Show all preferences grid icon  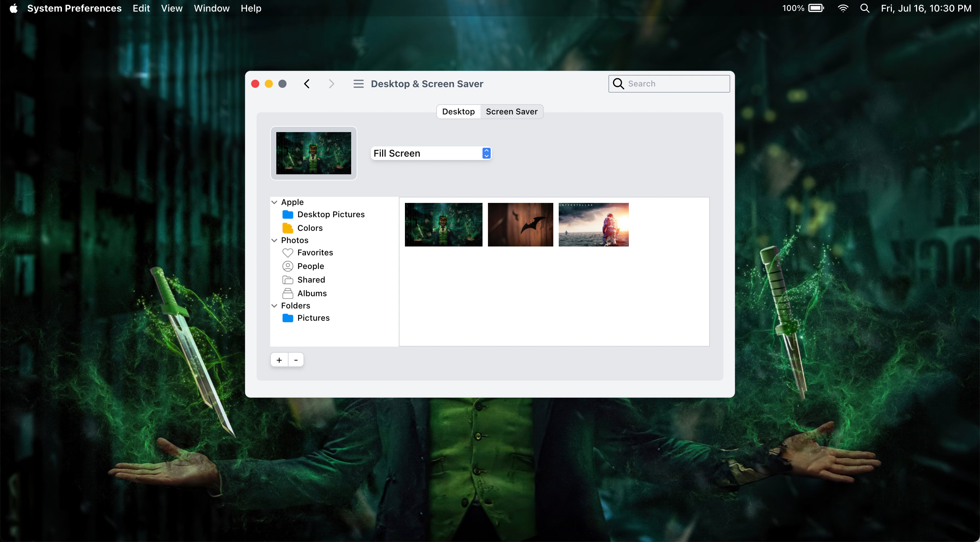pos(358,84)
